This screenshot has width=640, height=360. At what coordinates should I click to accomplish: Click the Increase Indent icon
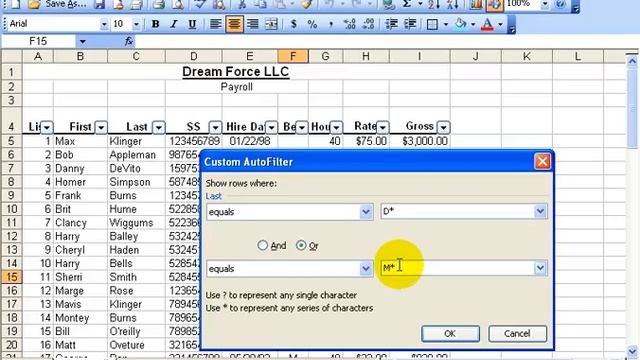point(410,24)
